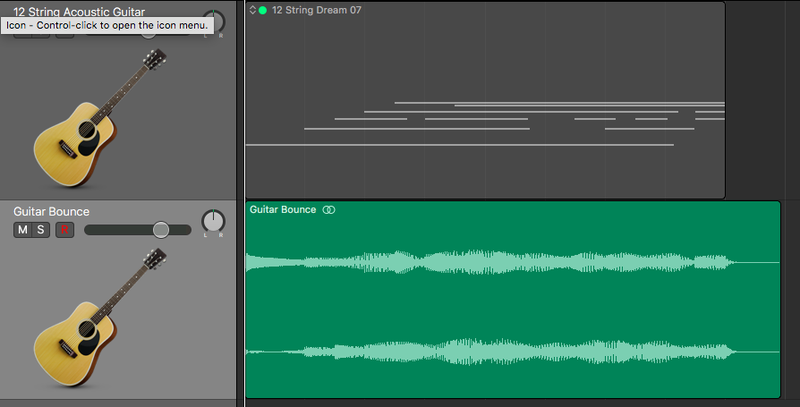
Task: Select the 12 String Dream 07 region
Action: click(x=485, y=99)
